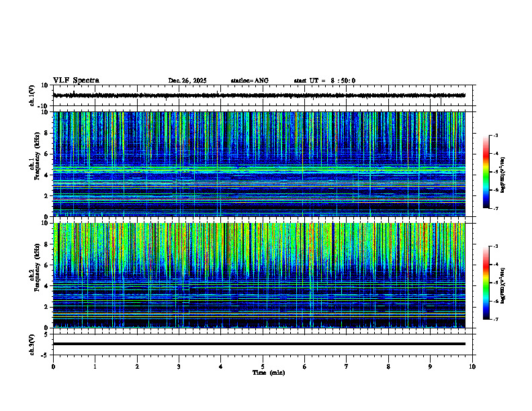This screenshot has width=532, height=411.
Task: Click the "8" kHz tick on ch.2 spectrogram axis
Action: (x=46, y=244)
